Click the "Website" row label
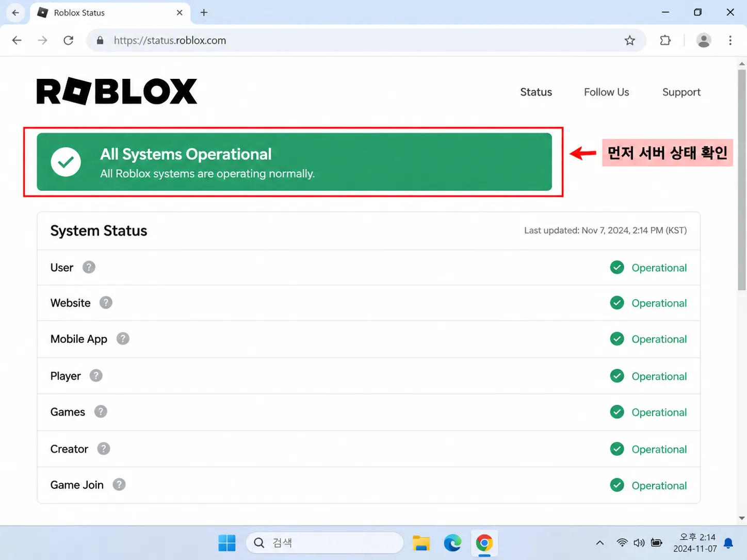Screen dimensions: 747x560 (x=70, y=303)
